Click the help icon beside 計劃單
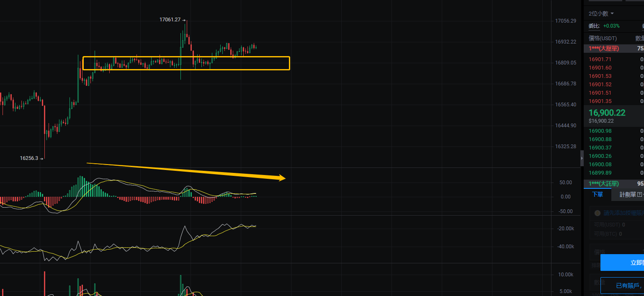The height and width of the screenshot is (296, 644). [639, 194]
